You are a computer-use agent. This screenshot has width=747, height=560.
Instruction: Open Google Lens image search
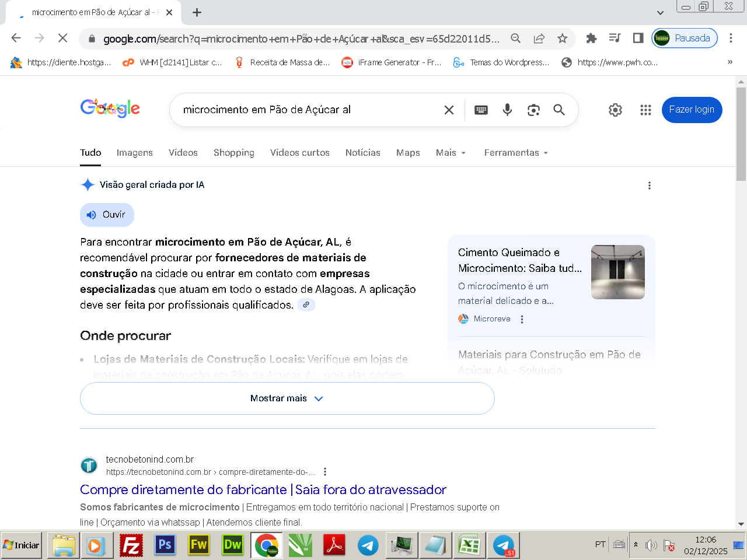click(533, 110)
